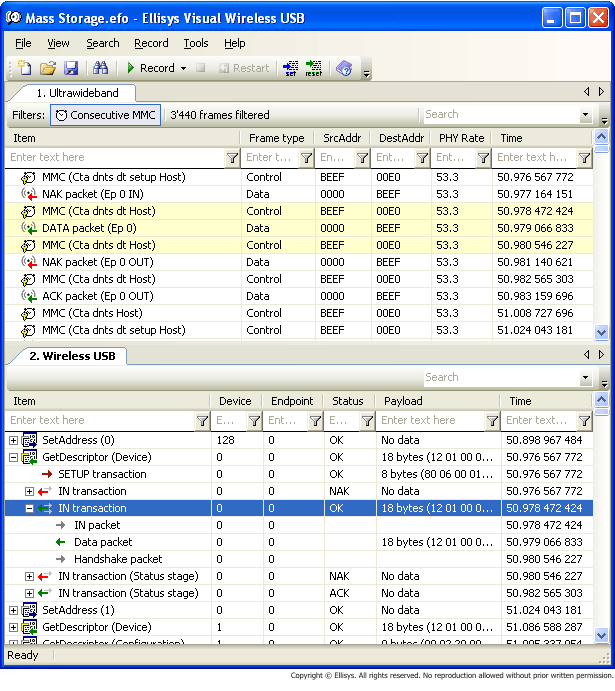Collapse the first GetDescriptor (Device) node
The image size is (615, 691).
point(14,457)
